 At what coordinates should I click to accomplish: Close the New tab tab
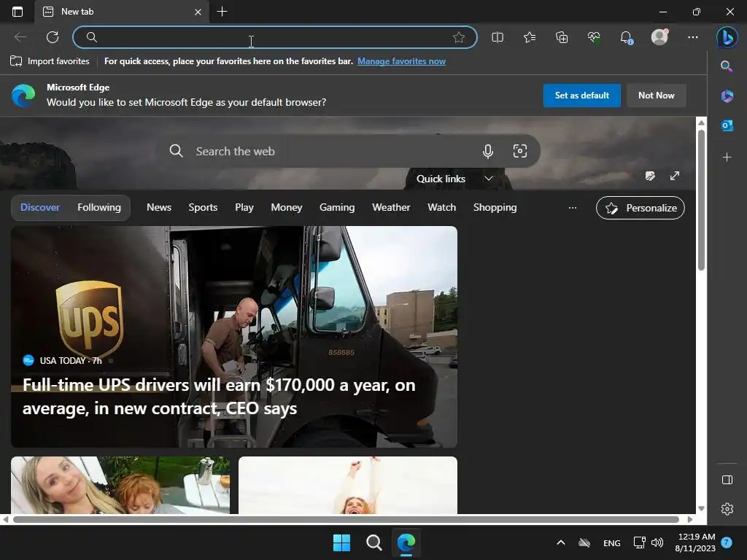pos(198,12)
